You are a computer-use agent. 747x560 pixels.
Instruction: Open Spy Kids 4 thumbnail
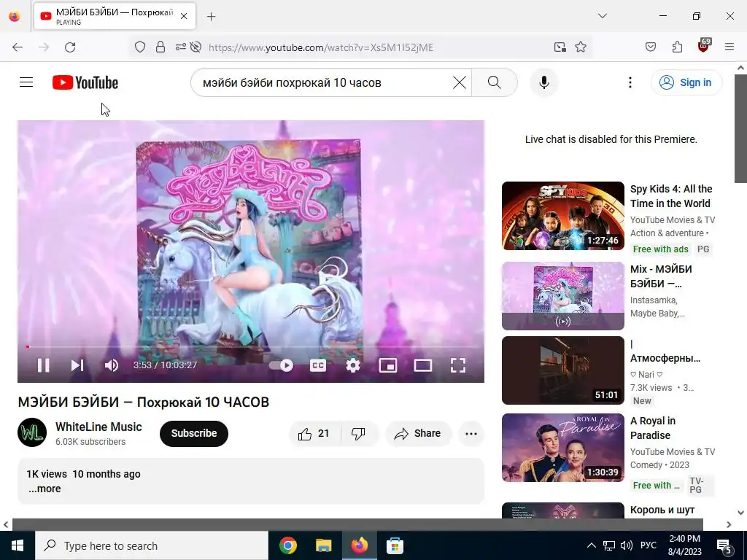point(562,216)
